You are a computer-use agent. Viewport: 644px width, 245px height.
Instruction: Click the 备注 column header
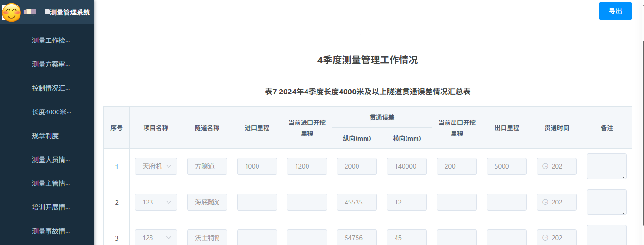pyautogui.click(x=607, y=128)
